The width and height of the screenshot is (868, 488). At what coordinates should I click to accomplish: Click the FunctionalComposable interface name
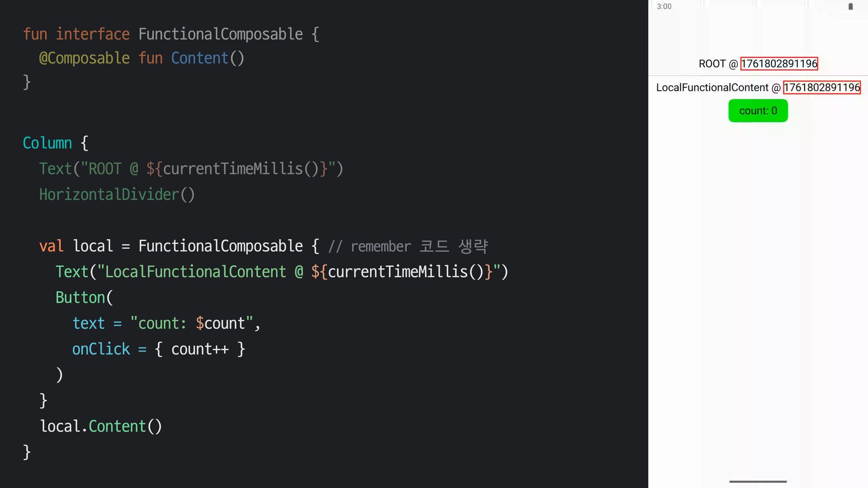click(220, 34)
